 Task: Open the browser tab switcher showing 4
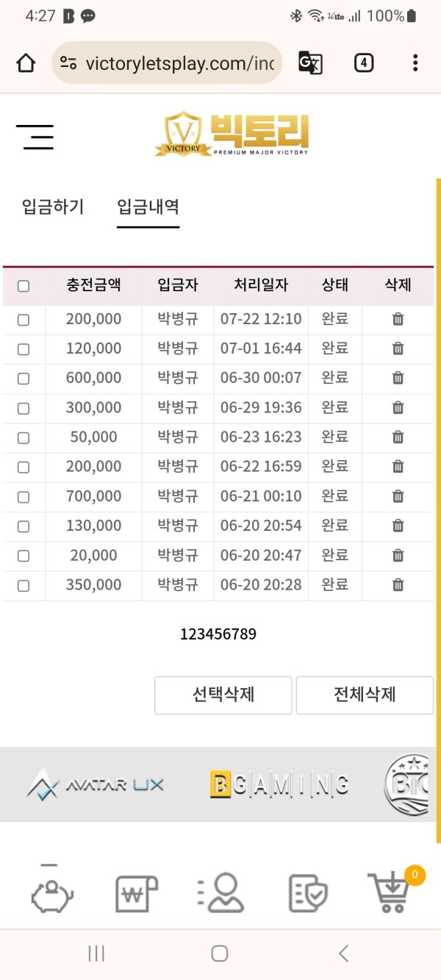click(363, 63)
